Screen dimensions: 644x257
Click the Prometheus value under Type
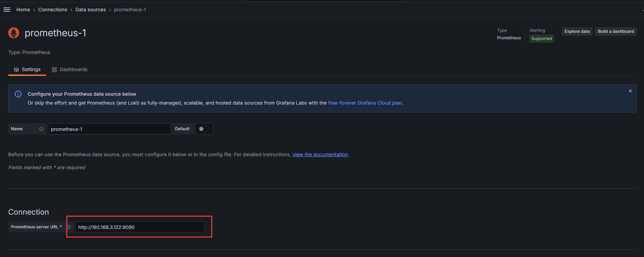click(509, 38)
